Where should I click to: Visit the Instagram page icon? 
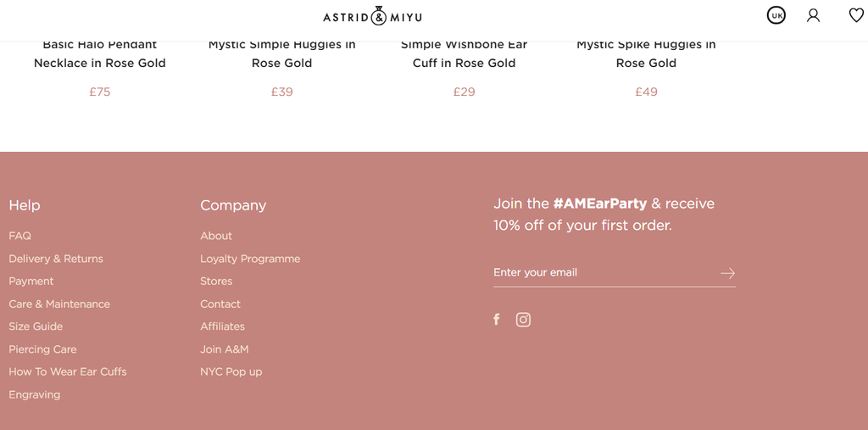pyautogui.click(x=523, y=320)
